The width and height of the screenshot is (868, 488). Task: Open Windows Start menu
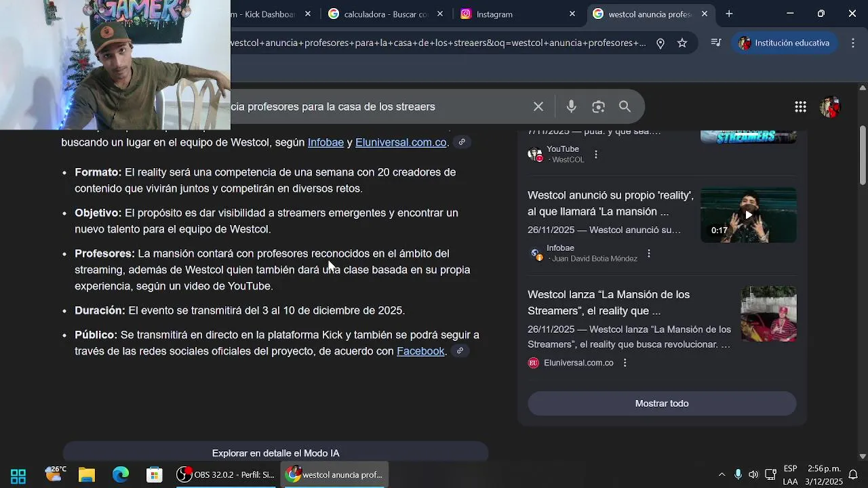(18, 475)
